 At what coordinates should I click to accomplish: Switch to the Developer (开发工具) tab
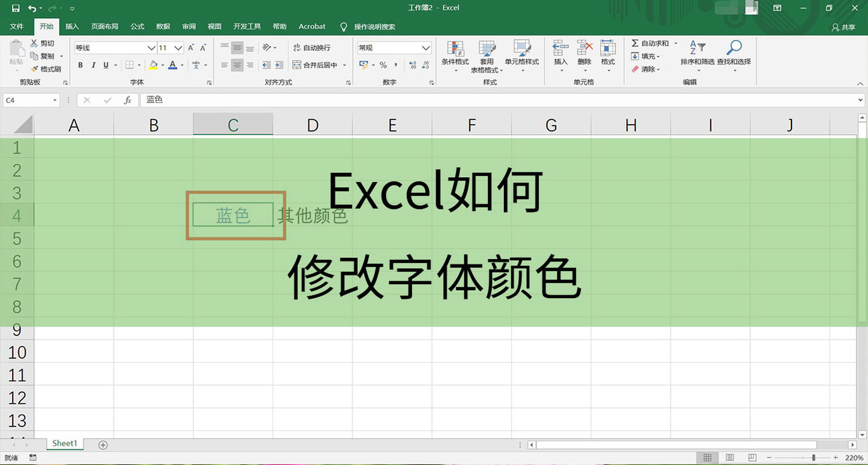point(247,27)
